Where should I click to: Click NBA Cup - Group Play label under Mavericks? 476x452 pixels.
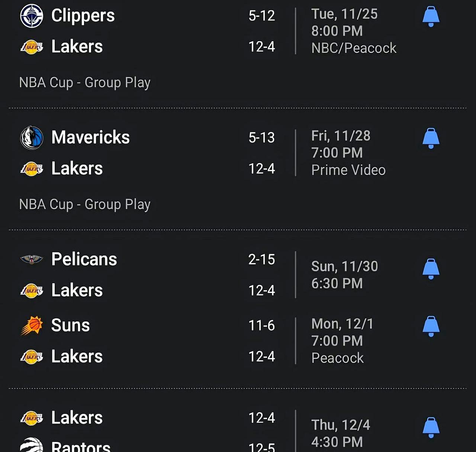click(85, 204)
